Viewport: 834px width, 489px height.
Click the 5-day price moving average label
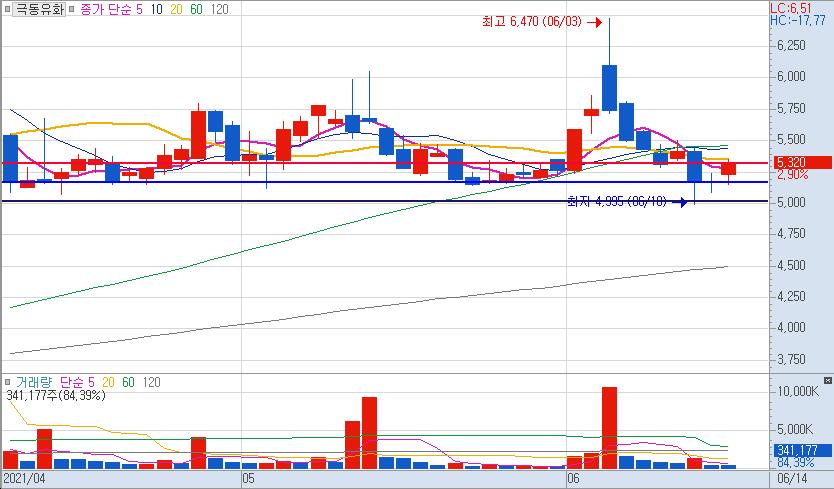[x=139, y=9]
